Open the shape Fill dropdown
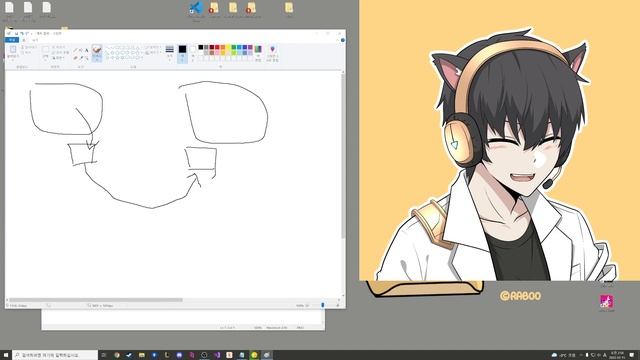The width and height of the screenshot is (640, 360). tap(152, 52)
